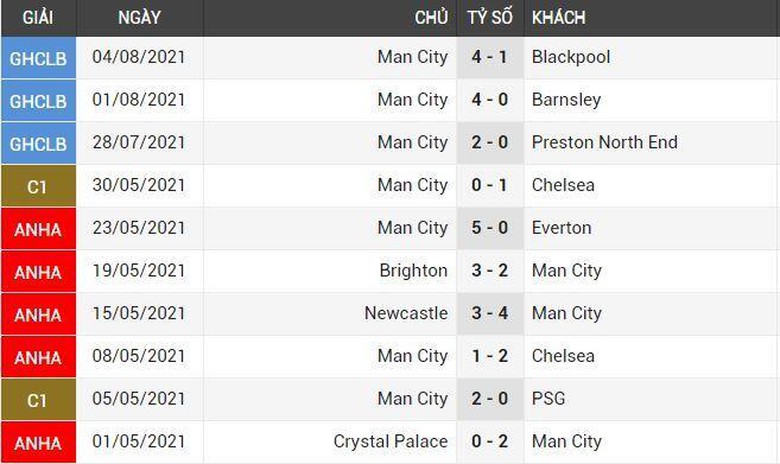Sort by the NGÀY column header
This screenshot has width=780, height=464.
139,18
